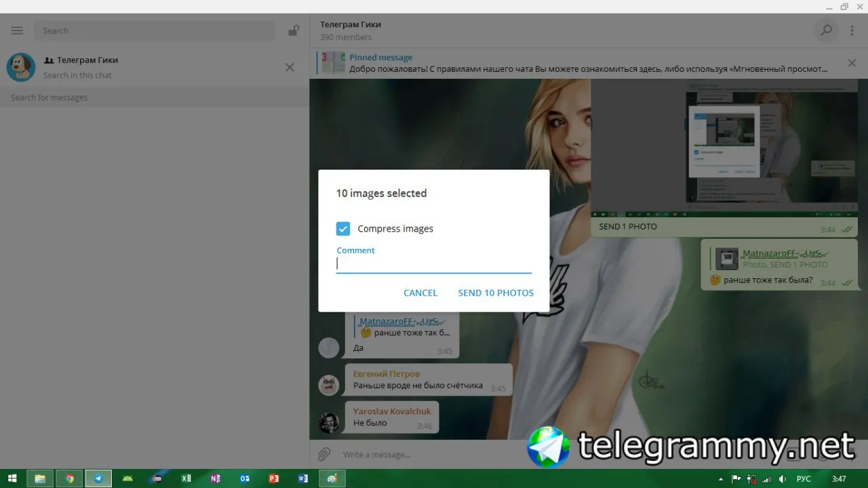Click the Не было message text

tap(370, 423)
